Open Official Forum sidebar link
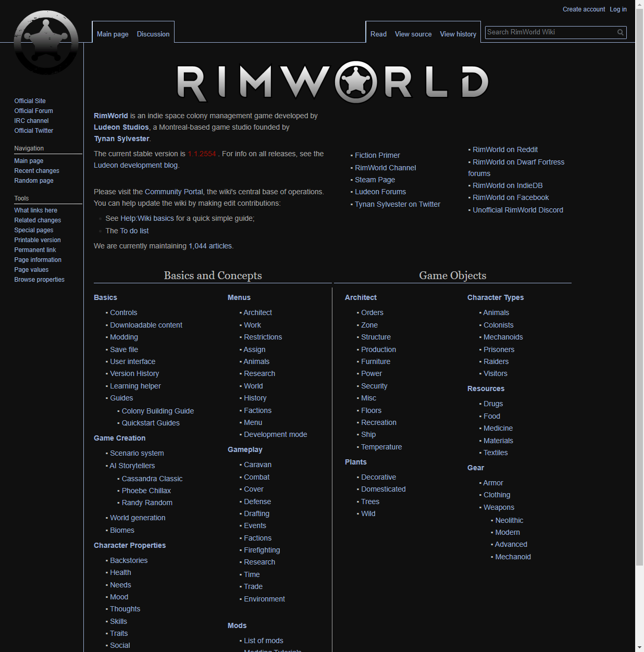Viewport: 644px width, 652px height. [x=33, y=111]
